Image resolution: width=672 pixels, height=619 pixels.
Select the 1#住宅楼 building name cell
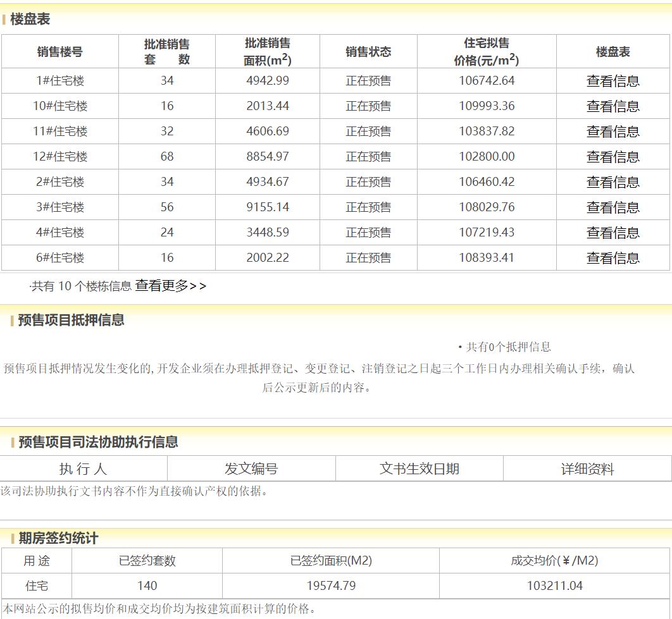(60, 81)
